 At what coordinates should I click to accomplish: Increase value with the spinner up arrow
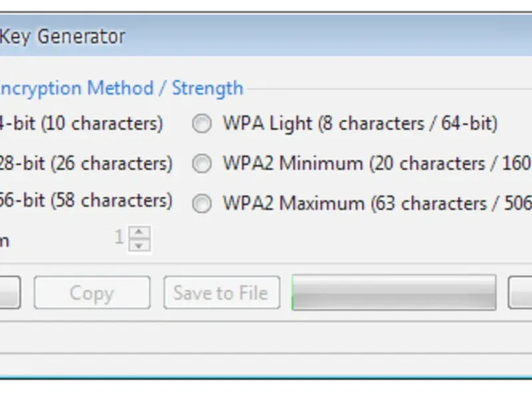pos(139,232)
